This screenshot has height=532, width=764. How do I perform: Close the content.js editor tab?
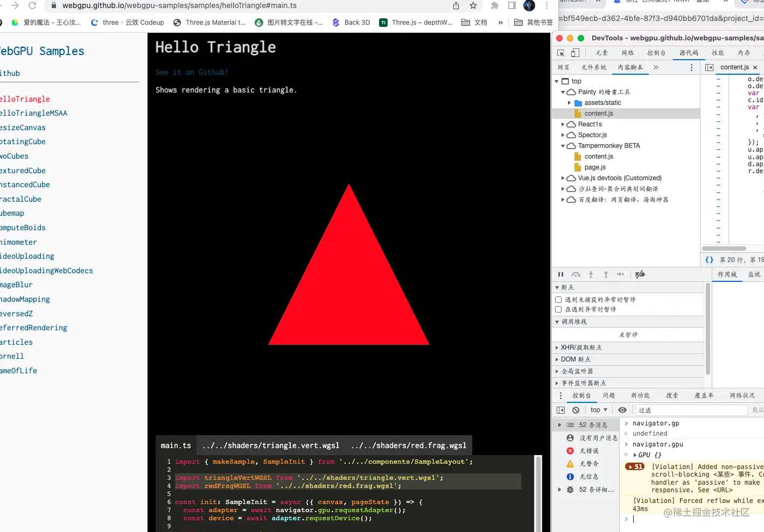[755, 67]
